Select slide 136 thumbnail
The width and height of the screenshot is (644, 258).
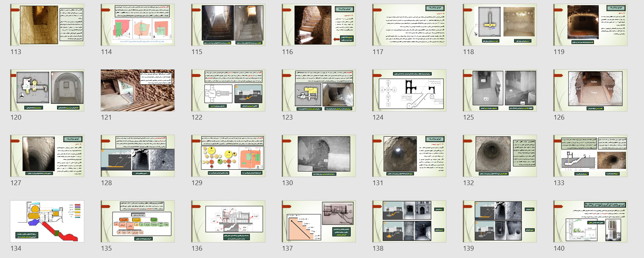click(x=228, y=222)
